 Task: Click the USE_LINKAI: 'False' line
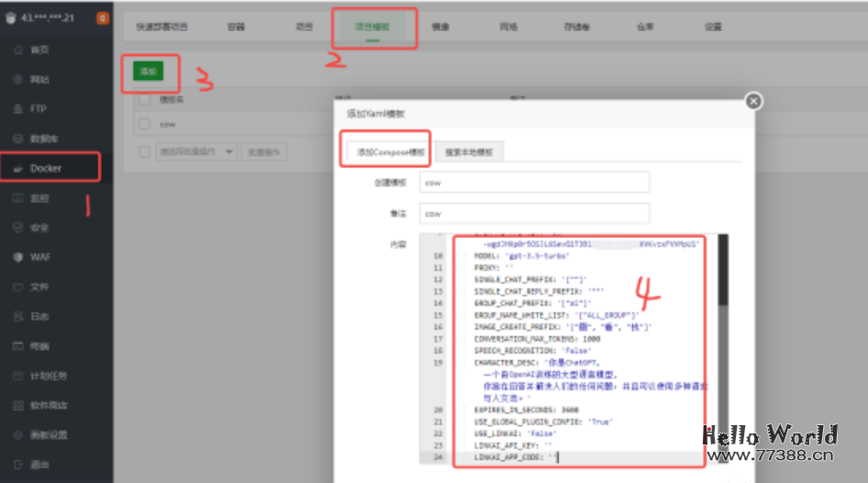pos(515,433)
